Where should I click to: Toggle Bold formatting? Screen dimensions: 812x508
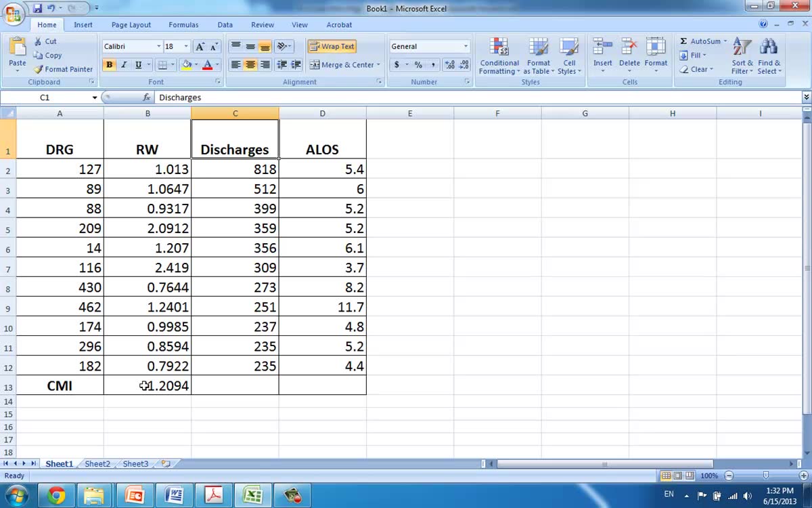tap(109, 65)
